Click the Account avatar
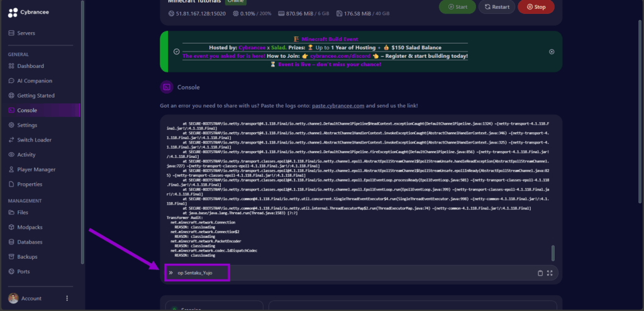644x311 pixels. [x=13, y=298]
